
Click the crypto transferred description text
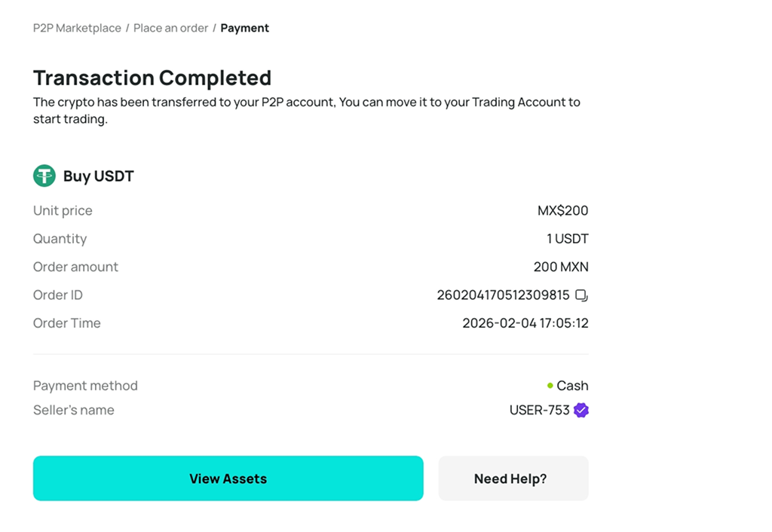pyautogui.click(x=307, y=110)
